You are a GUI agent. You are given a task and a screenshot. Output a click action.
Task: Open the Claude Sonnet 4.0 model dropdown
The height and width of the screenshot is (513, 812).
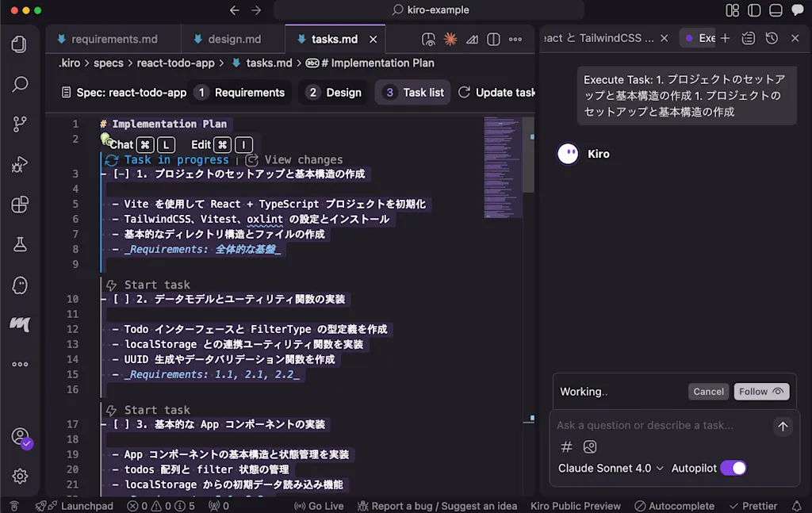coord(611,468)
